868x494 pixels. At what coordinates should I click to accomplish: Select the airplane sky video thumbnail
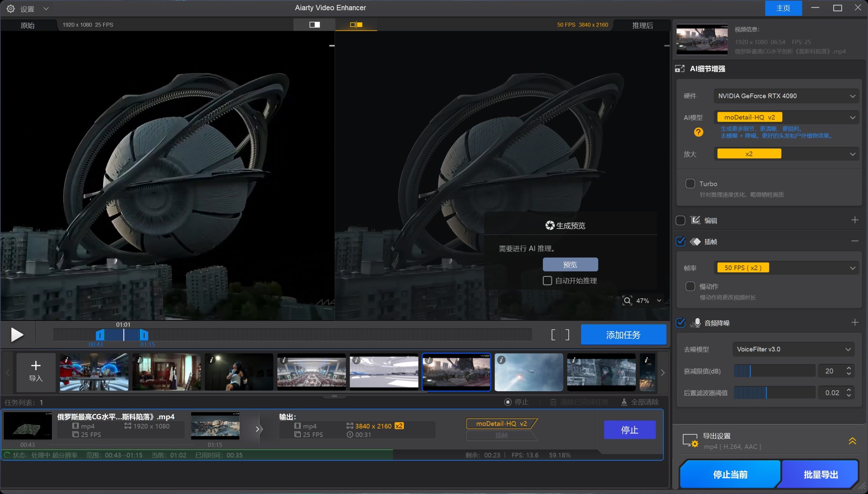pos(529,372)
